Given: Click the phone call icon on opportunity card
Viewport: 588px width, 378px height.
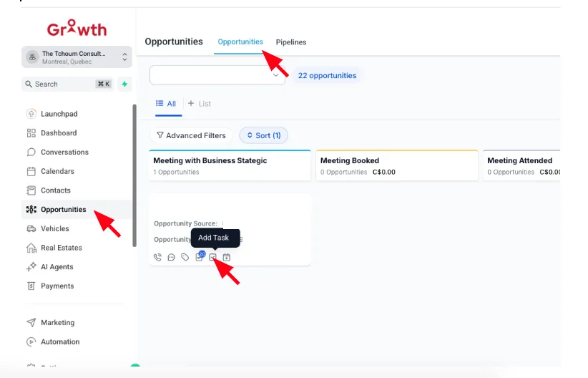Looking at the screenshot, I should [157, 257].
